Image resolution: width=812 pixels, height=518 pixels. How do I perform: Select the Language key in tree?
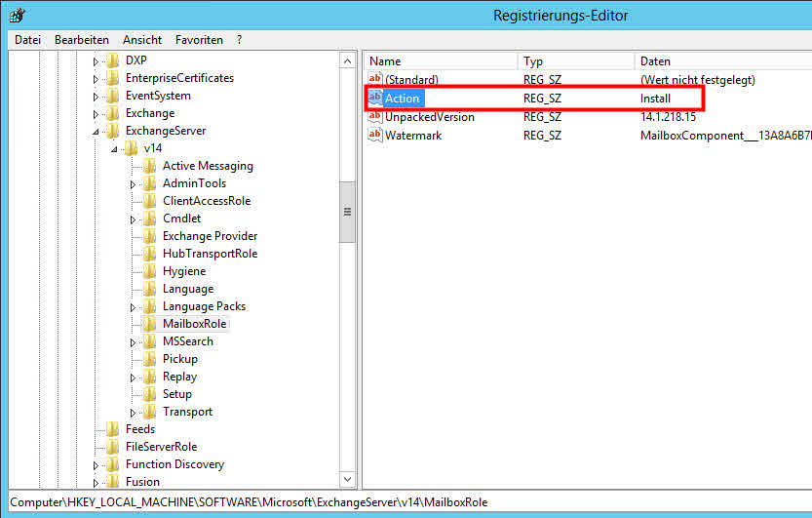[188, 289]
